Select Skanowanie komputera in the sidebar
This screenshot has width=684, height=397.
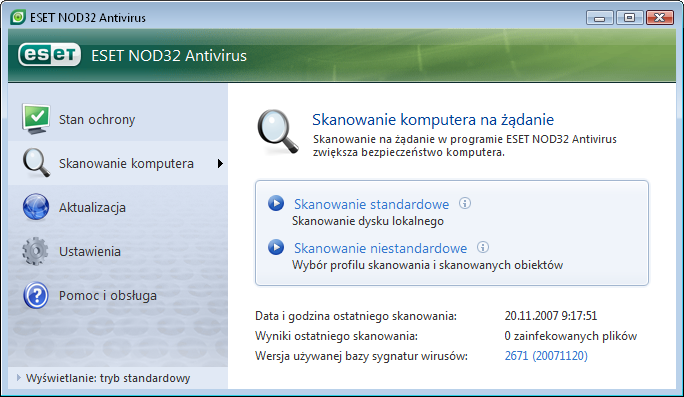click(x=118, y=163)
